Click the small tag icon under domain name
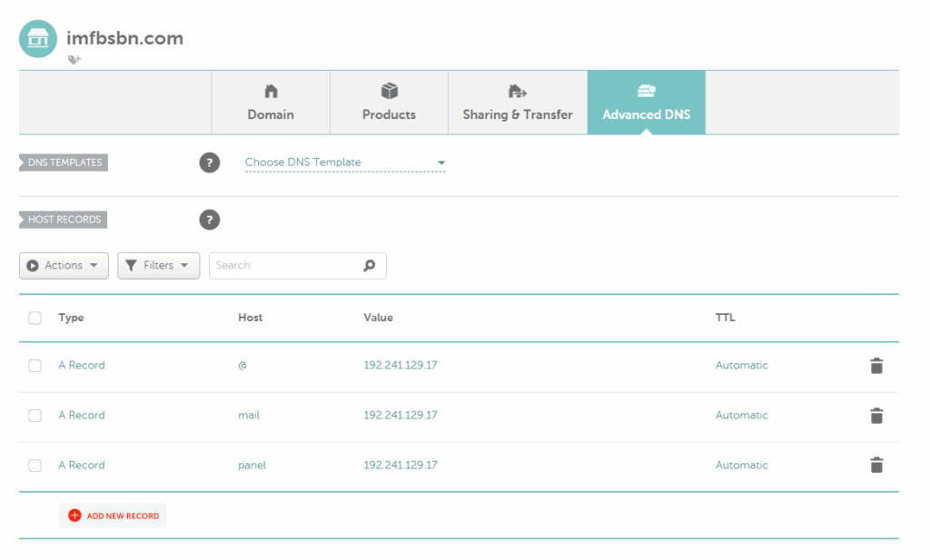 (x=74, y=60)
